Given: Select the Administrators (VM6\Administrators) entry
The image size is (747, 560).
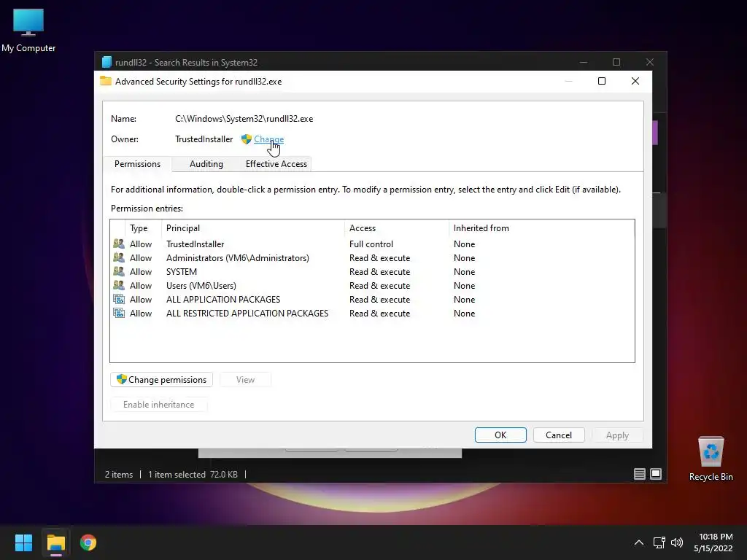Looking at the screenshot, I should (x=372, y=257).
